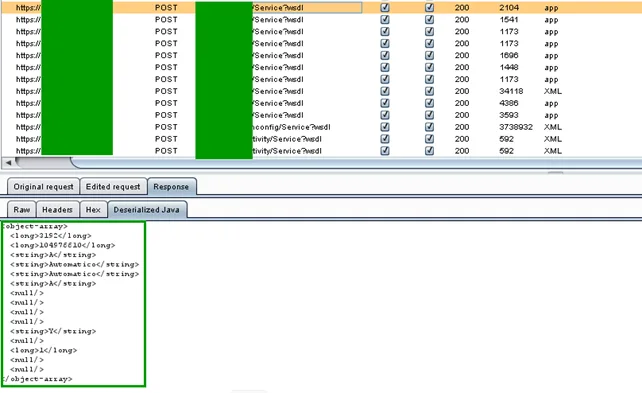Click the opening object-array tag line
Screen dimensions: 642x393
(35, 226)
